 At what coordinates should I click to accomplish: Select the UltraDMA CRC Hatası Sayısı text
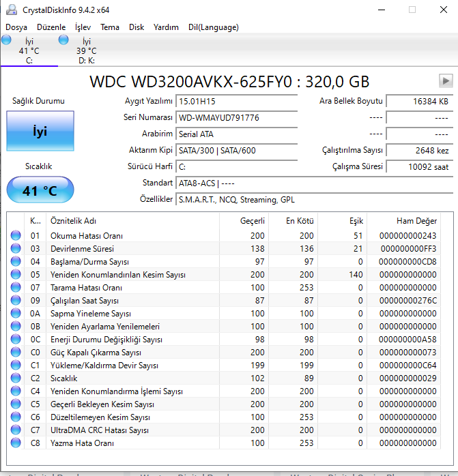[x=100, y=430]
